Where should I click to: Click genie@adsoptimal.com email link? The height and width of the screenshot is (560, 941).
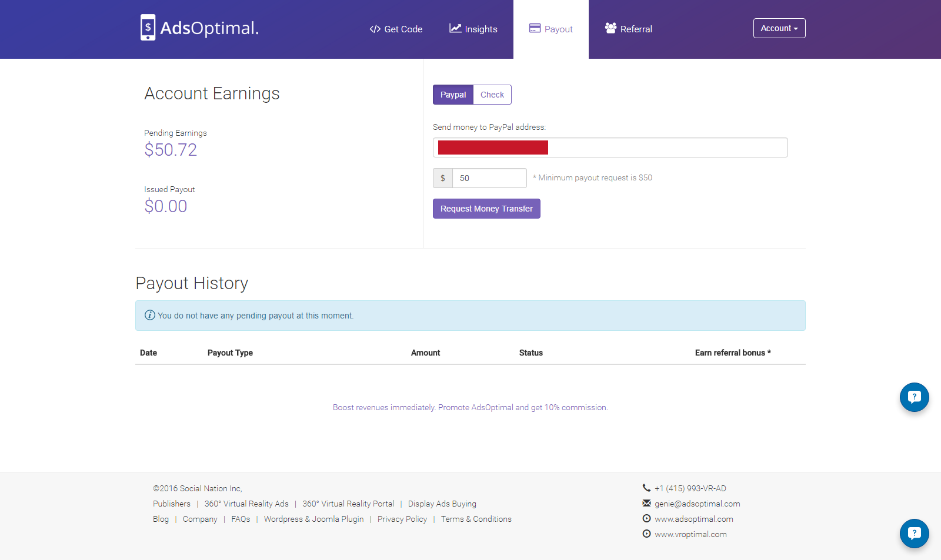[x=698, y=504]
